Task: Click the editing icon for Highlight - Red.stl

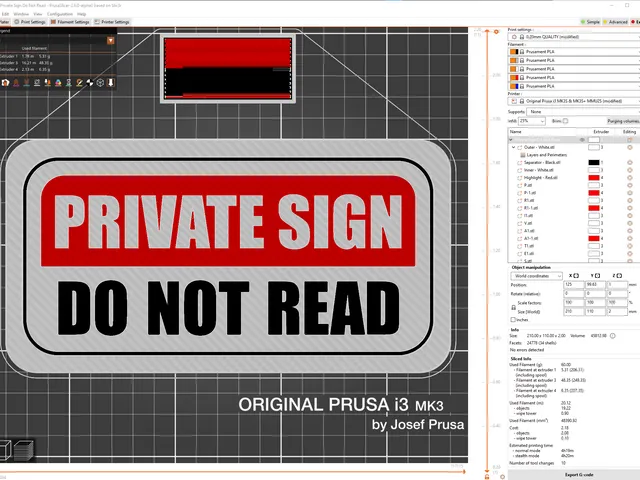Action: pyautogui.click(x=630, y=178)
